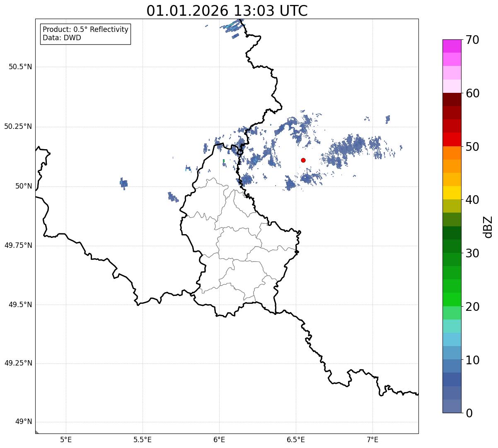The image size is (498, 448).
Task: Click the 49.5°N latitude label
Action: click(20, 305)
